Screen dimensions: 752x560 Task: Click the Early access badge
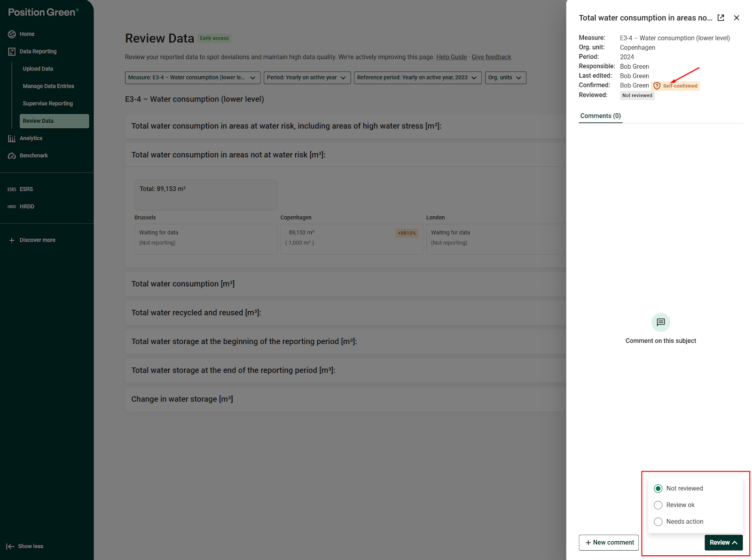point(214,39)
